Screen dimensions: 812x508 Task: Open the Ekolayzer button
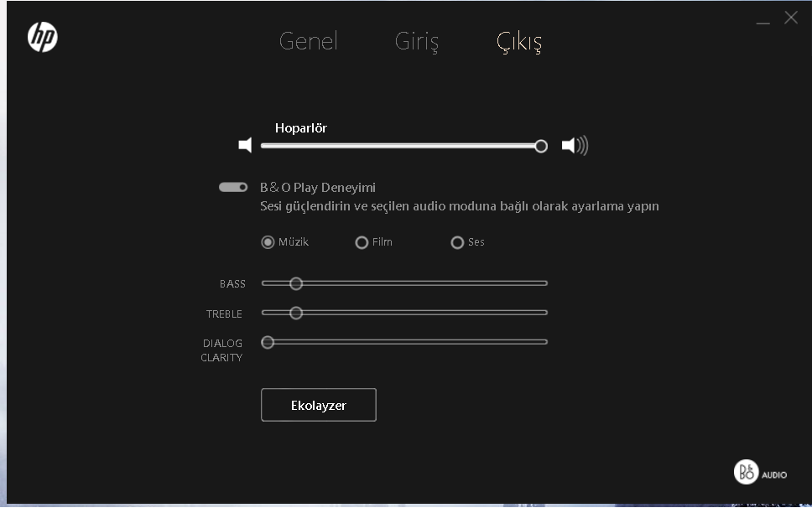coord(319,405)
